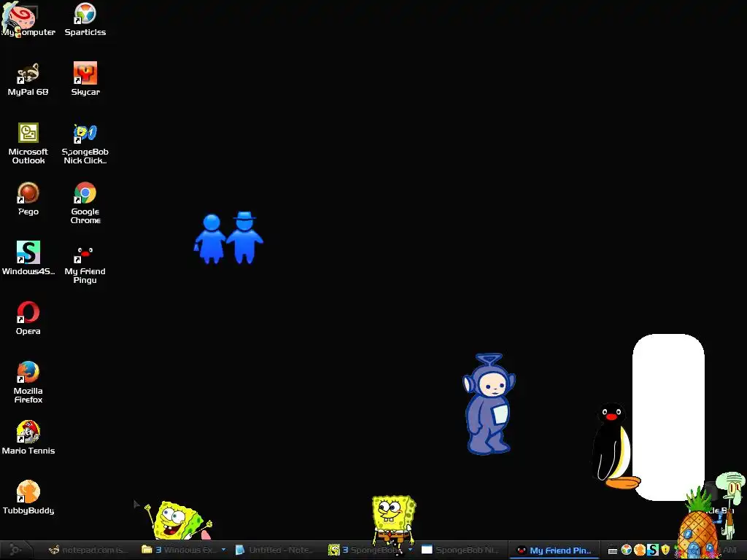Launch the Microsoft Outlook desktop icon

pyautogui.click(x=28, y=144)
